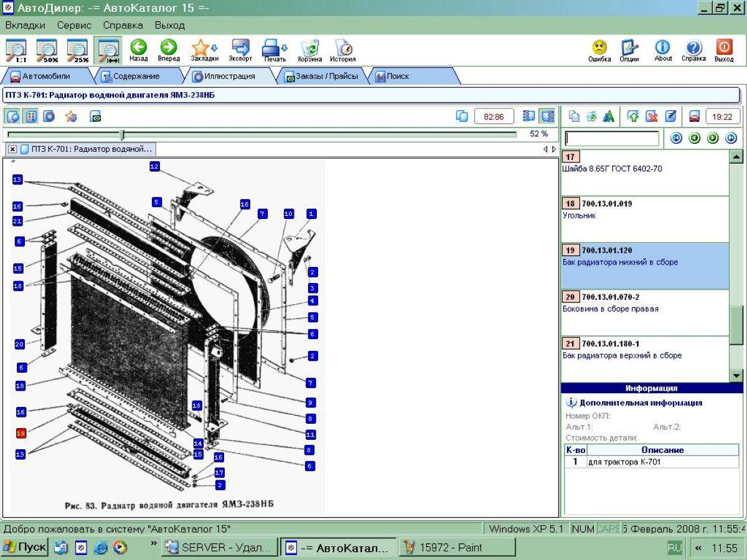The height and width of the screenshot is (560, 747).
Task: Click the blue circular arrow icon in illustration toolbar
Action: click(49, 116)
